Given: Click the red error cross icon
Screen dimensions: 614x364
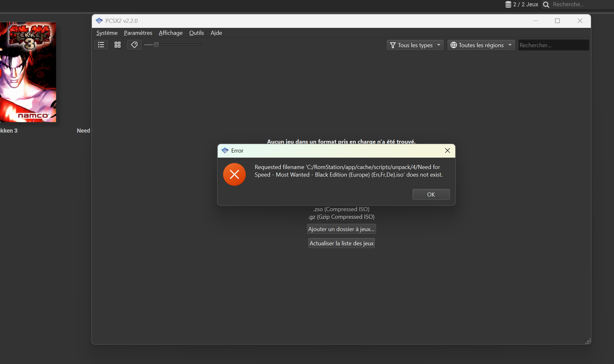Looking at the screenshot, I should [x=234, y=174].
